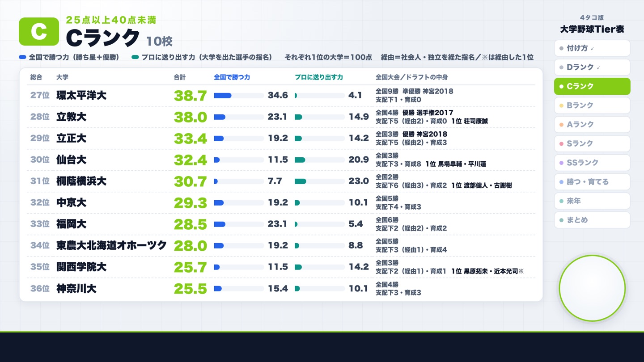
Task: Open the Aランク sidebar entry
Action: point(592,125)
